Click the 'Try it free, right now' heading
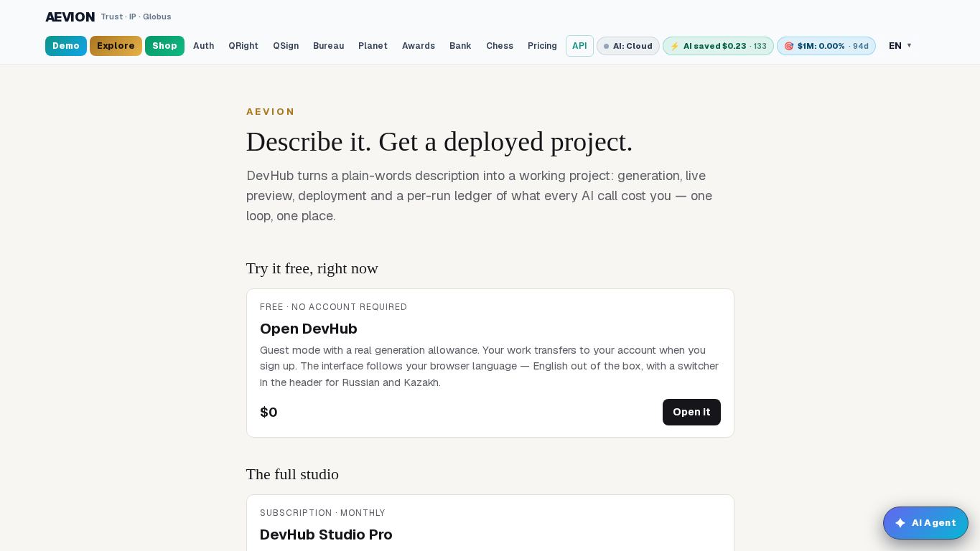 (312, 268)
